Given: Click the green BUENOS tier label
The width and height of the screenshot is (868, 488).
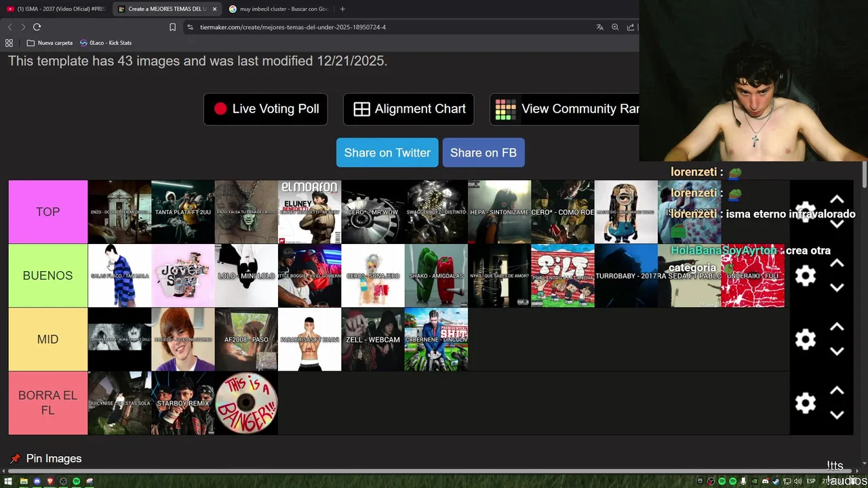Looking at the screenshot, I should [x=48, y=276].
